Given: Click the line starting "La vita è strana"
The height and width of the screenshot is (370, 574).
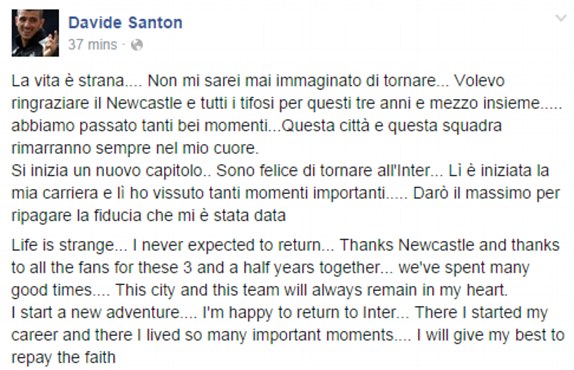Looking at the screenshot, I should point(258,81).
